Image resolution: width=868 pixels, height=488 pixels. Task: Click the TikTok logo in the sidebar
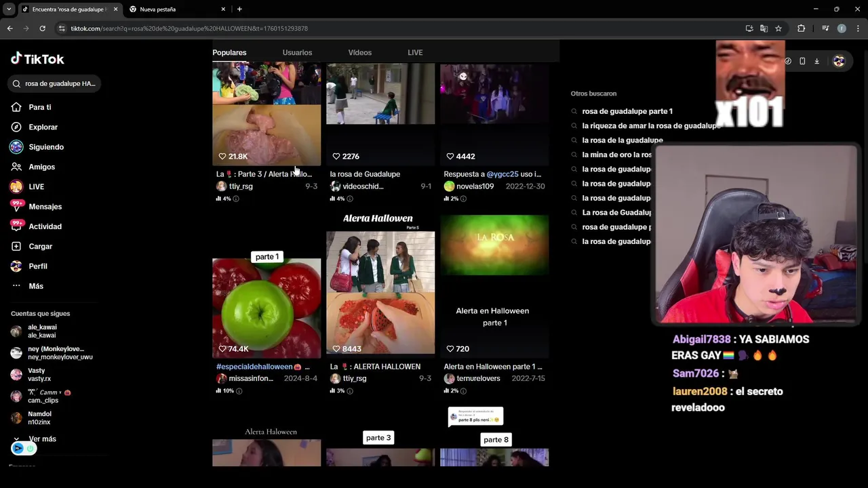coord(37,59)
